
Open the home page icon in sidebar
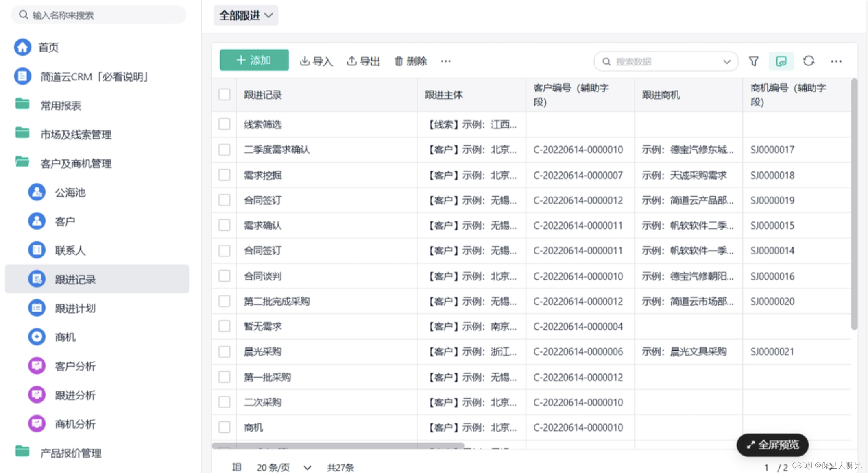coord(23,47)
